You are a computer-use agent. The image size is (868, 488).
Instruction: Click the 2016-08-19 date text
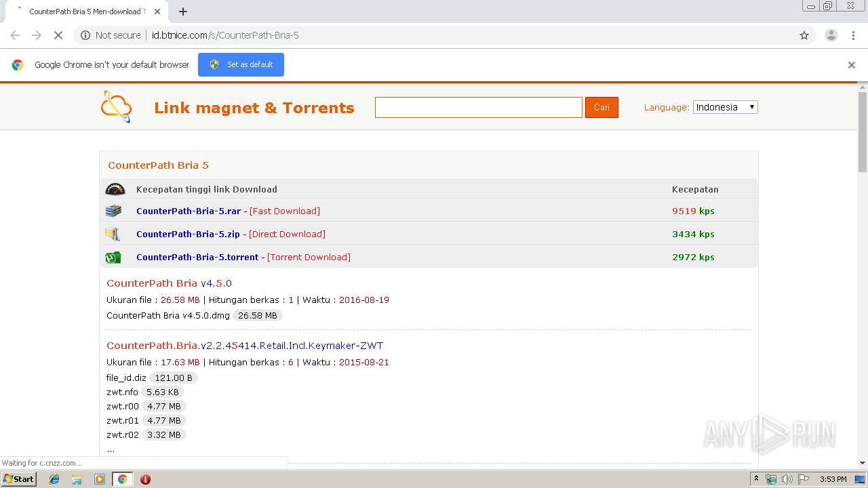point(364,300)
